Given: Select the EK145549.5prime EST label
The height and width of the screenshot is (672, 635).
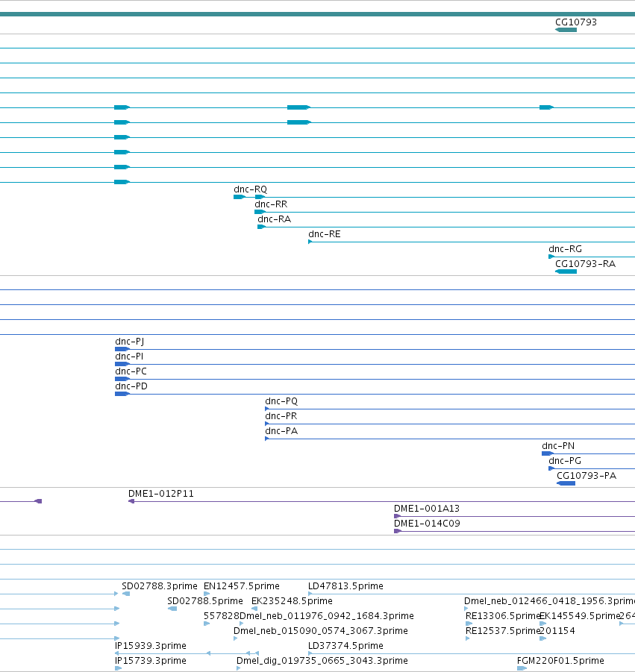Looking at the screenshot, I should 580,616.
